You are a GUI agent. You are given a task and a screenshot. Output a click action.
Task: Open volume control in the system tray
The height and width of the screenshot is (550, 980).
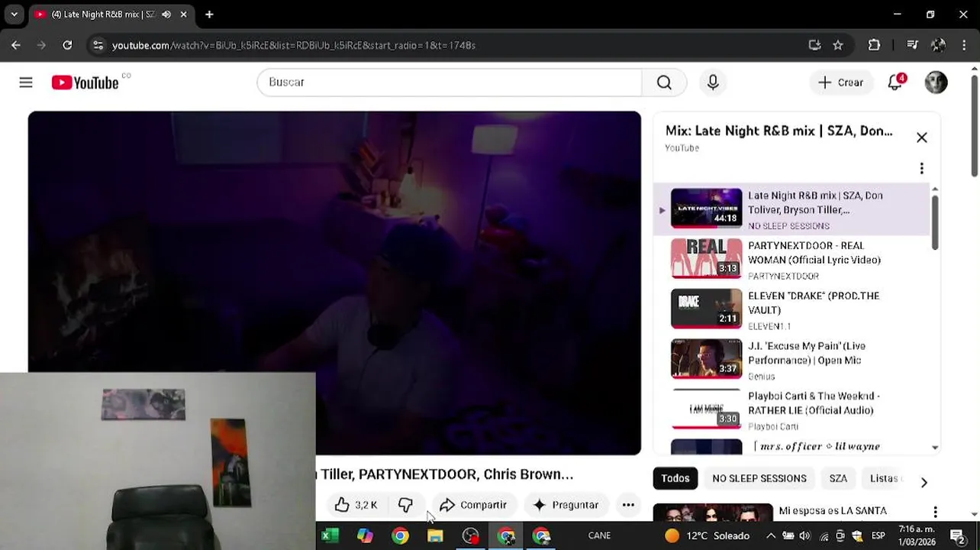pos(805,535)
